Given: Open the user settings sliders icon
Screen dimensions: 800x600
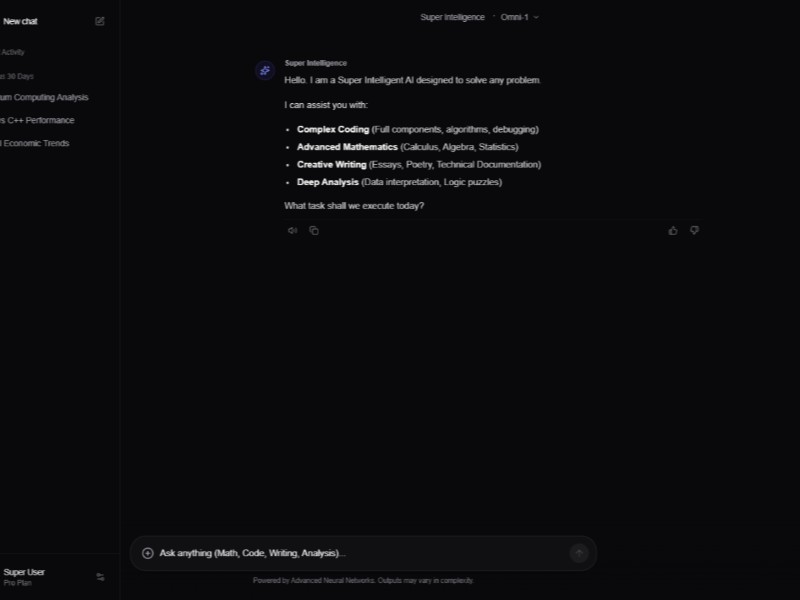Looking at the screenshot, I should coord(100,577).
